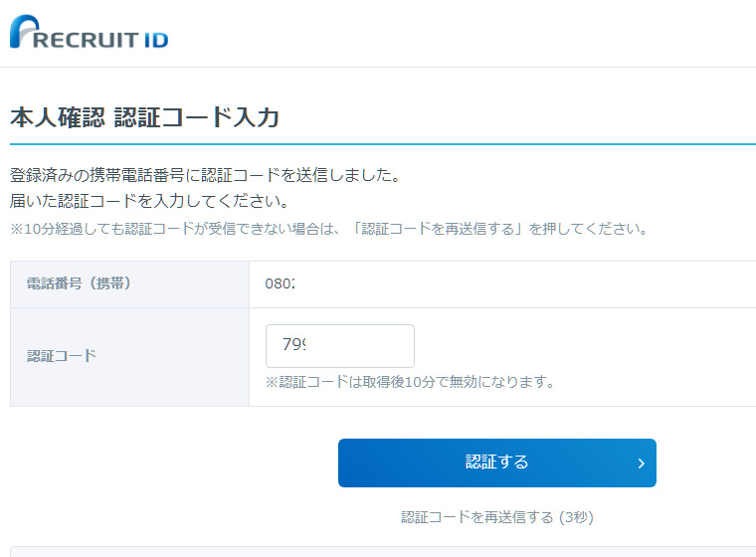Click the arrow chevron on 認証する button
The image size is (756, 557).
[641, 464]
